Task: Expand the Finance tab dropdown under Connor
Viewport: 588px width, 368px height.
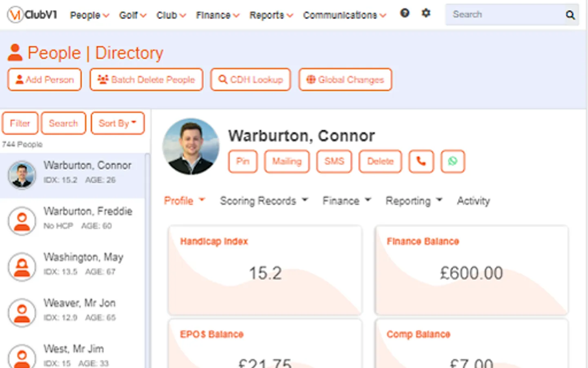Action: [x=347, y=201]
